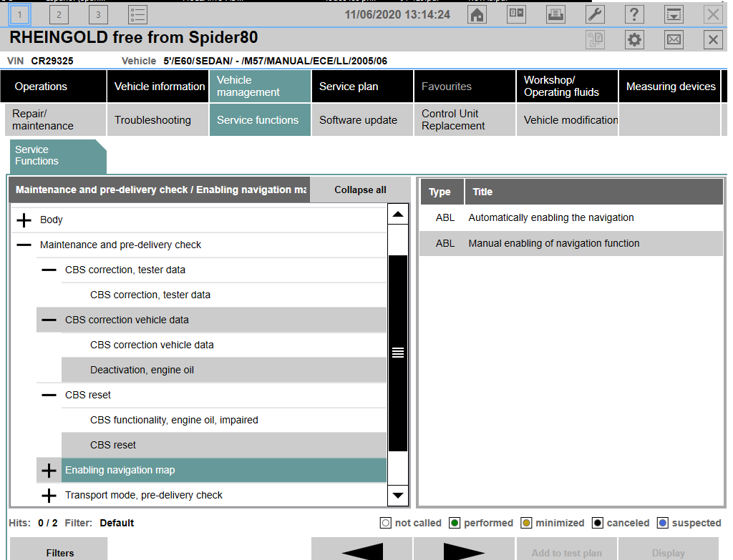Select the CBS reset child item
The width and height of the screenshot is (733, 560).
(224, 445)
